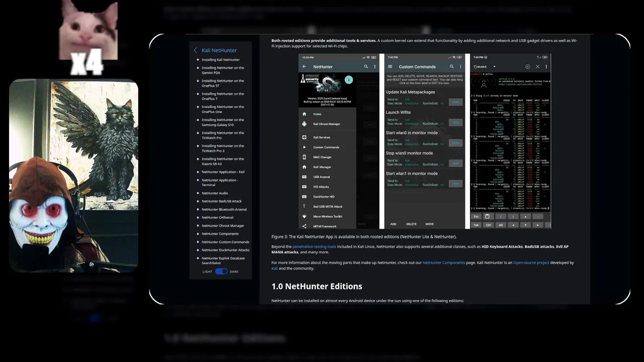Close terminal session with the X icon
644x362 pixels.
pyautogui.click(x=537, y=66)
